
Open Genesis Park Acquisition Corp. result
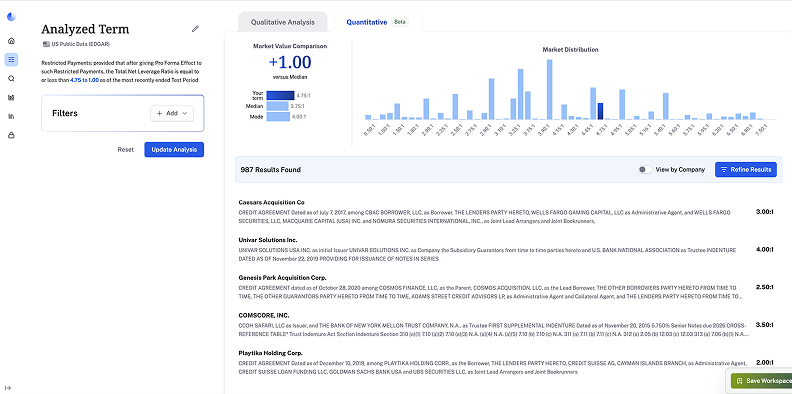[x=282, y=277]
